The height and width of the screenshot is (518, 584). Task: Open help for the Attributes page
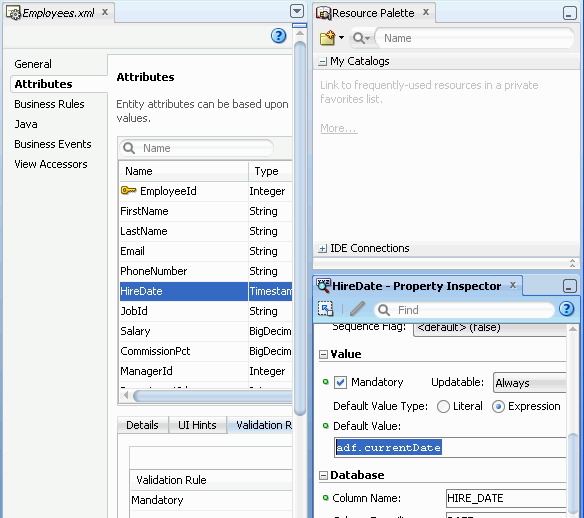click(x=278, y=36)
